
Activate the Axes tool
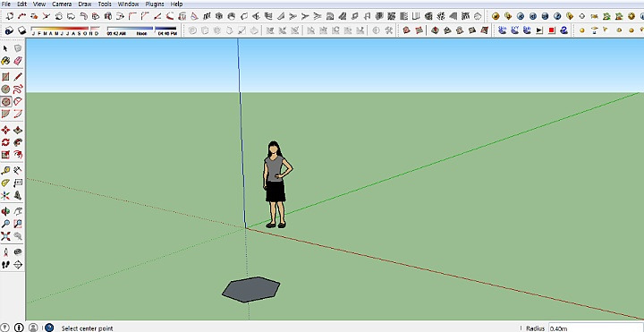point(5,195)
